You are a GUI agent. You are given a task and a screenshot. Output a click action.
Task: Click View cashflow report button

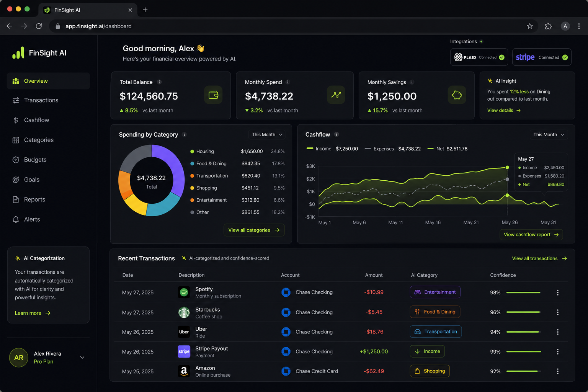(531, 235)
